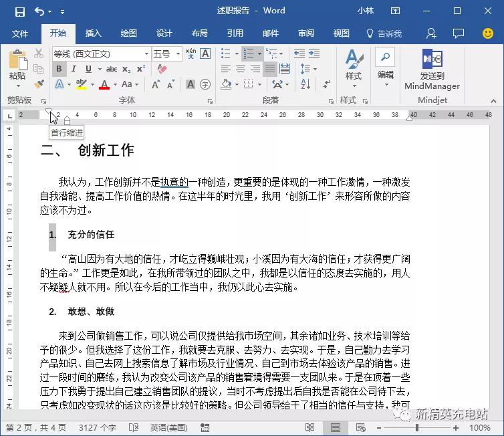504x436 pixels.
Task: Align text left
Action: tap(226, 69)
